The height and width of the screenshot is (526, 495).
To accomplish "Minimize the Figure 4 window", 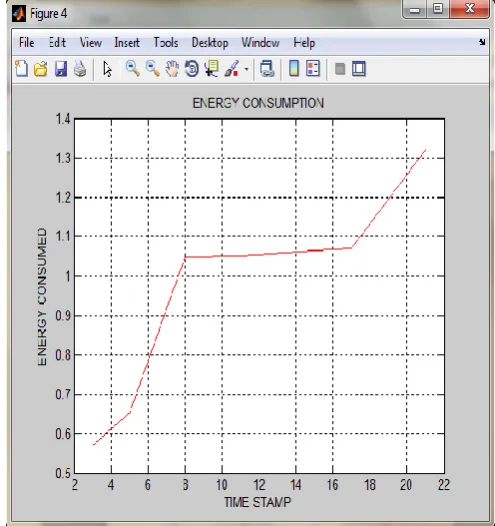I will click(x=415, y=9).
